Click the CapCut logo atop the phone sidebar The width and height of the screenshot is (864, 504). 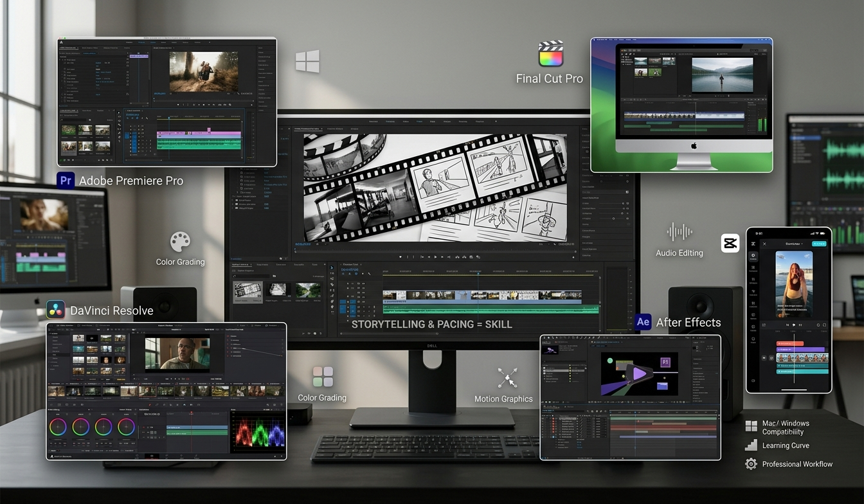(753, 244)
